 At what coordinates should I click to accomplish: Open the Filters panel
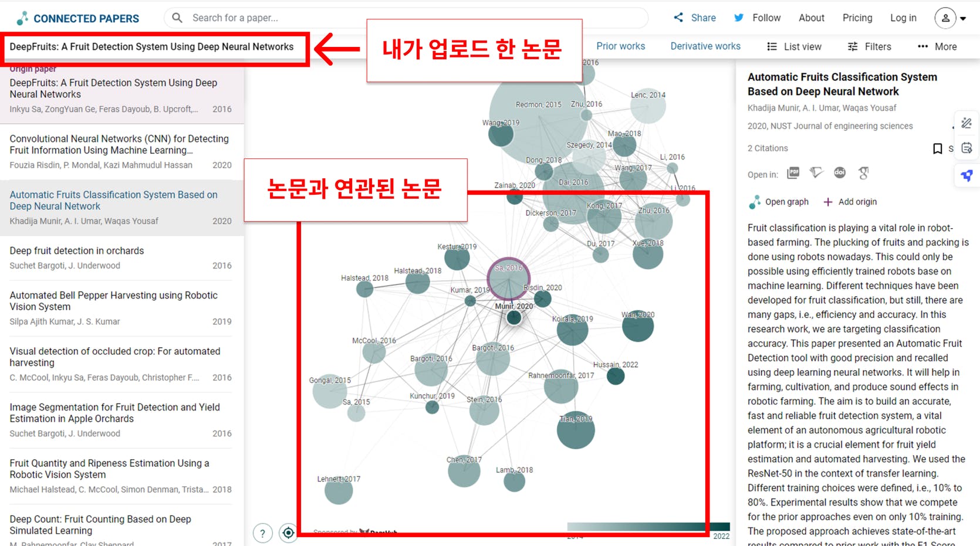tap(870, 46)
